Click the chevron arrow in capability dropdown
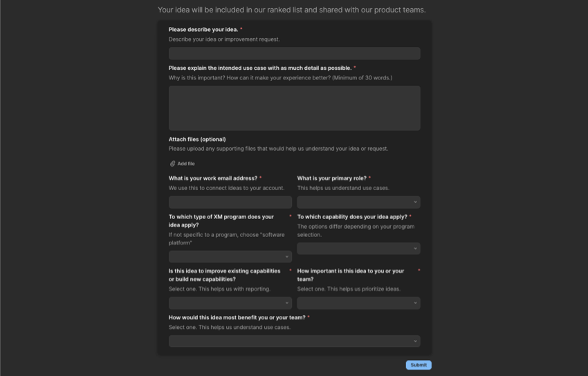Viewport: 588px width, 376px height. tap(415, 248)
